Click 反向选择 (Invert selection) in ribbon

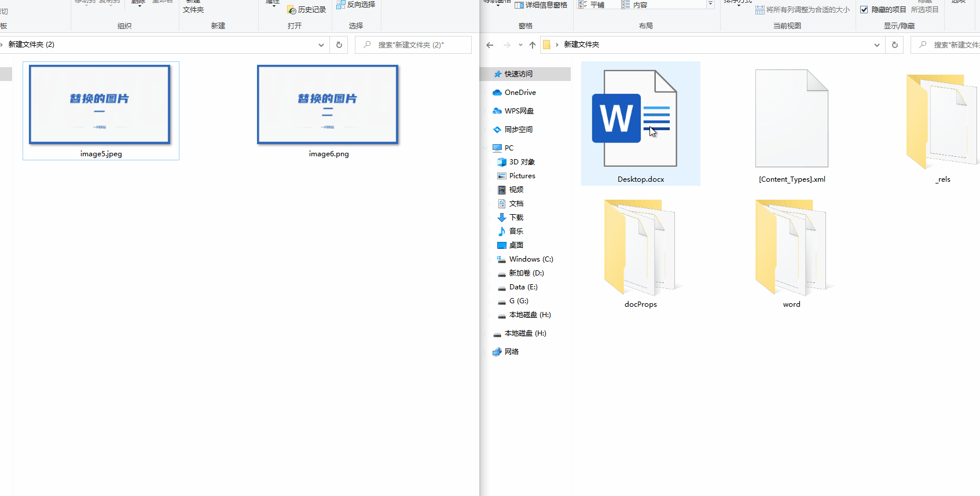[x=356, y=5]
